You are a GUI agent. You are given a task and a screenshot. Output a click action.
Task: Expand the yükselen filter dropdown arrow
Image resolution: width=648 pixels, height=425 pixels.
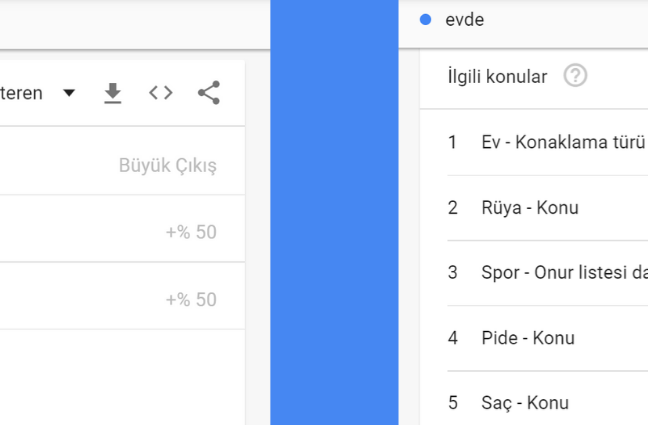tap(69, 93)
